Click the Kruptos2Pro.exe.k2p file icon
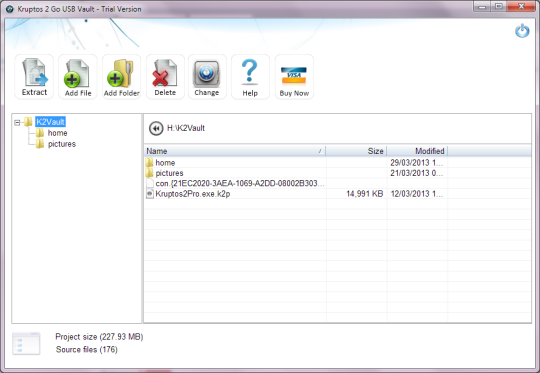 pyautogui.click(x=149, y=194)
